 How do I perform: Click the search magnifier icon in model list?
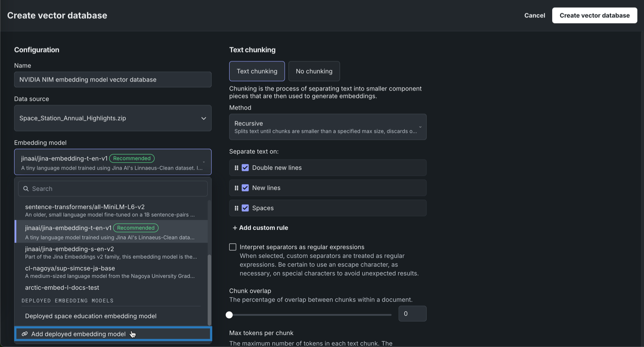click(26, 189)
